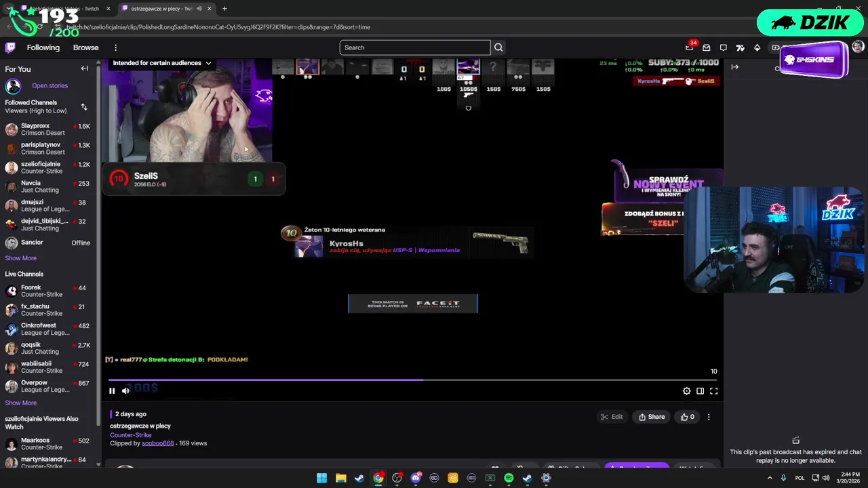The height and width of the screenshot is (488, 868).
Task: Go to the Twitch home logo
Action: (x=10, y=47)
